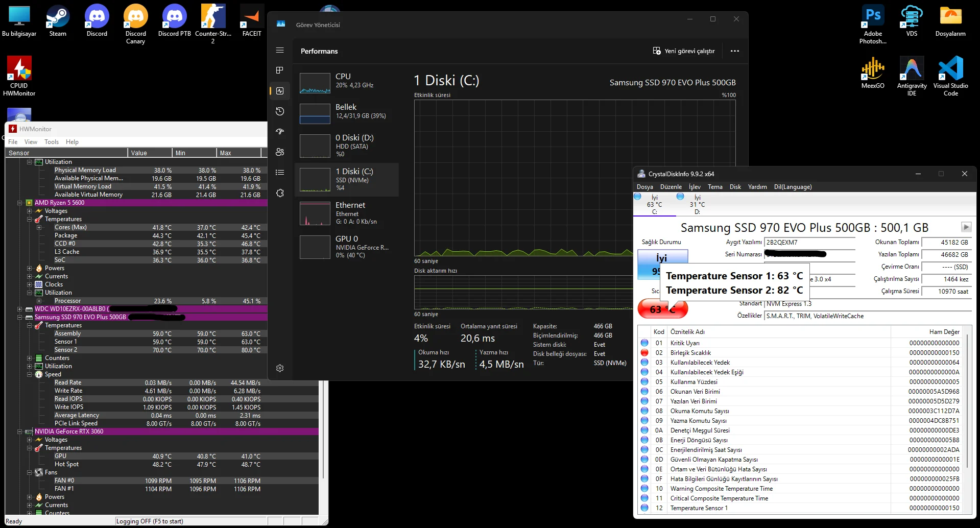
Task: Open the Visual Studio Code shortcut
Action: (x=950, y=76)
